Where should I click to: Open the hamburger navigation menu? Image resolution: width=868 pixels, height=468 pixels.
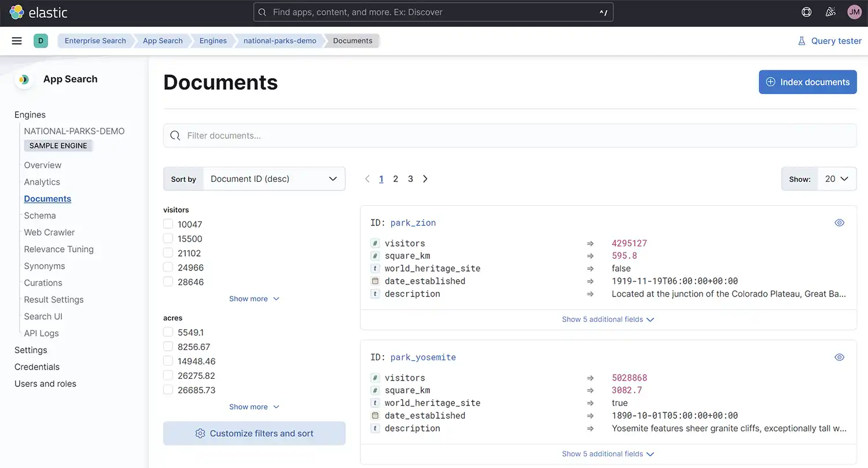tap(17, 41)
